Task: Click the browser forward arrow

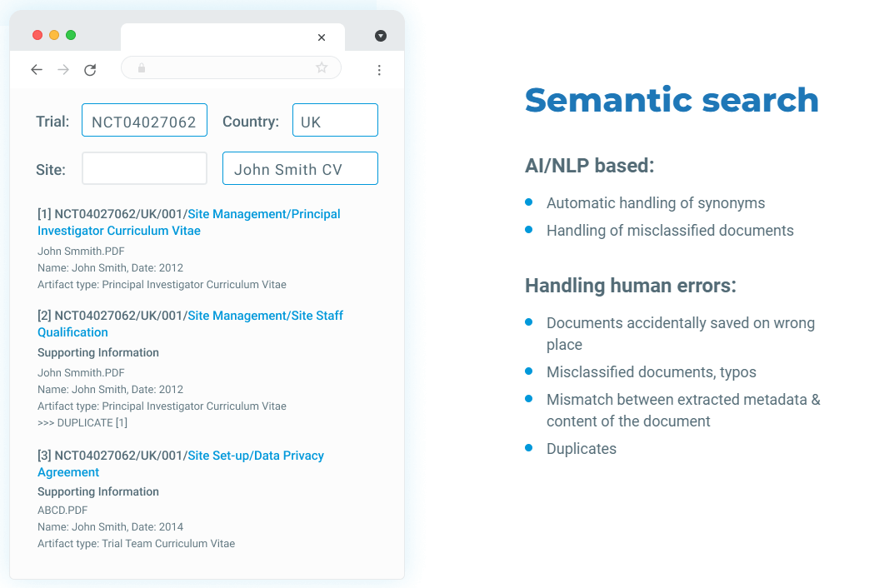Action: 63,69
